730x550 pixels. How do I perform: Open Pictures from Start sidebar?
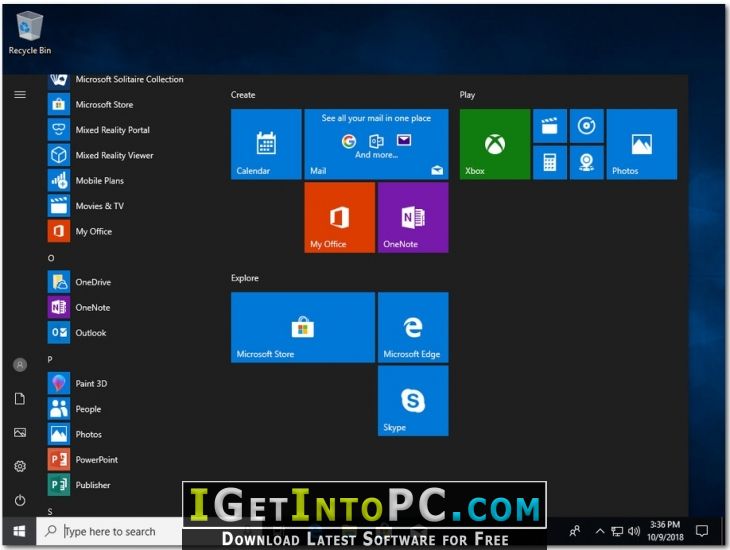tap(20, 433)
